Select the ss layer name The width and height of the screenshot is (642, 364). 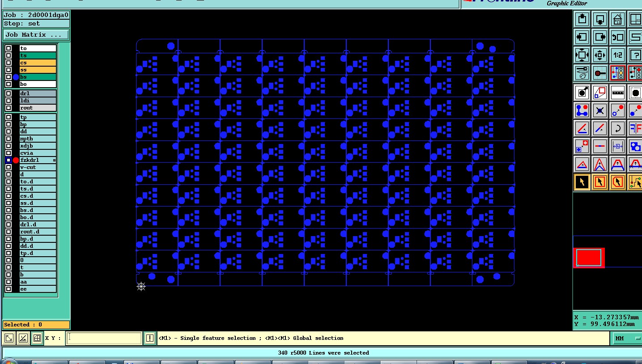pyautogui.click(x=38, y=70)
